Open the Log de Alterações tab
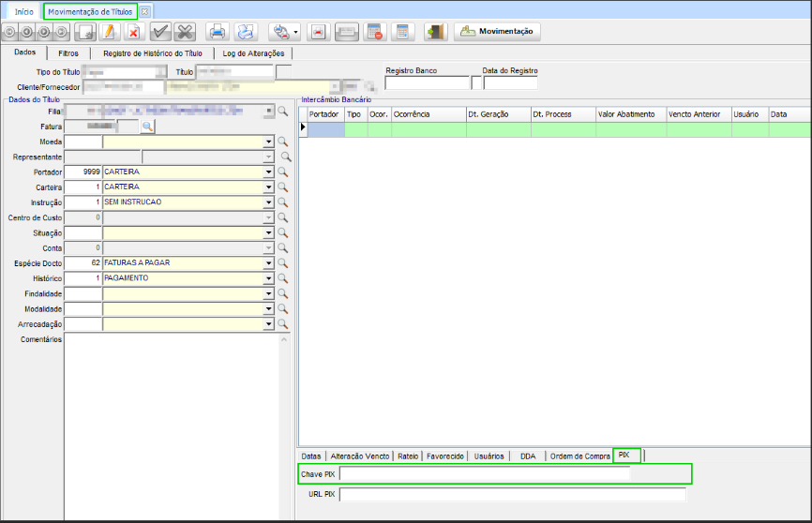Screen dimensions: 812x523 pyautogui.click(x=253, y=54)
